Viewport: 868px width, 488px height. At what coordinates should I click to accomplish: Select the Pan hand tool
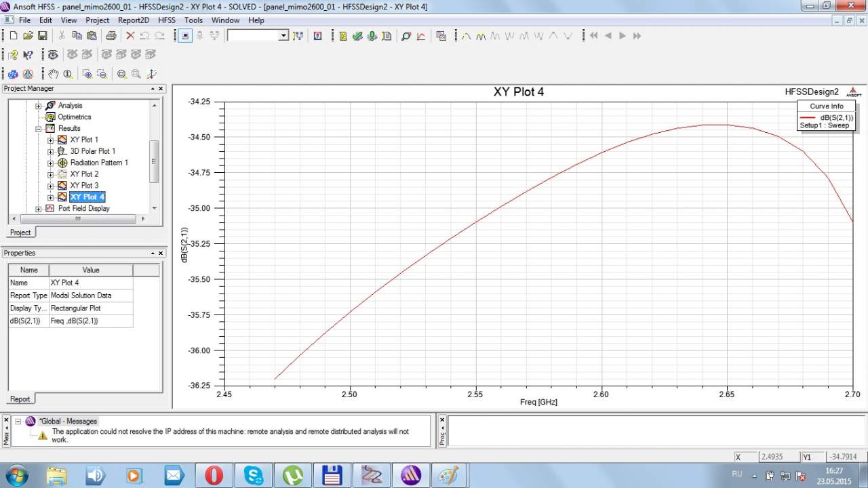tap(53, 74)
